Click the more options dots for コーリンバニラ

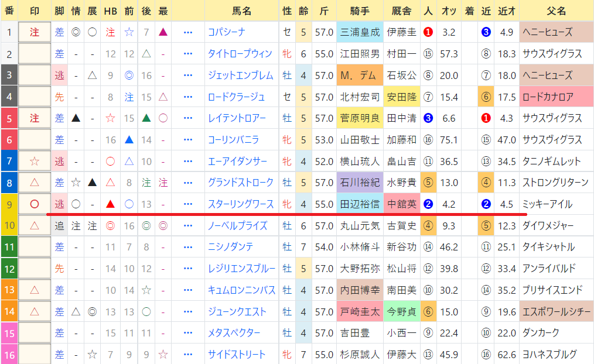tap(188, 140)
